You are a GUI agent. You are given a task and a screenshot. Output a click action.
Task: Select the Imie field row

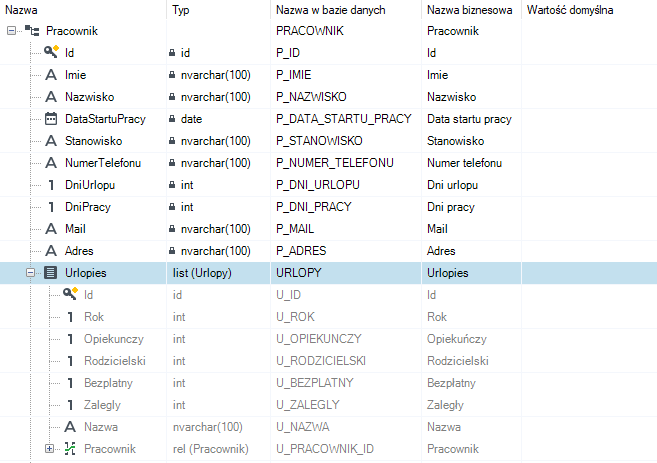328,75
